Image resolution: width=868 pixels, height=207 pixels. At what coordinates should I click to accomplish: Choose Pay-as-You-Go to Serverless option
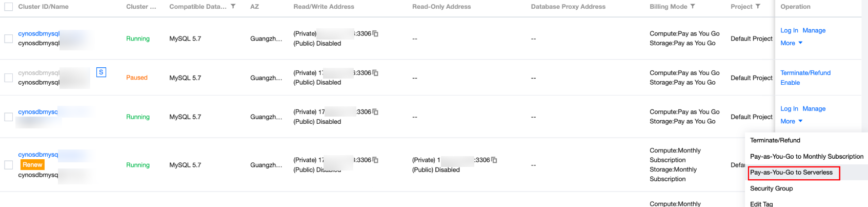[791, 173]
